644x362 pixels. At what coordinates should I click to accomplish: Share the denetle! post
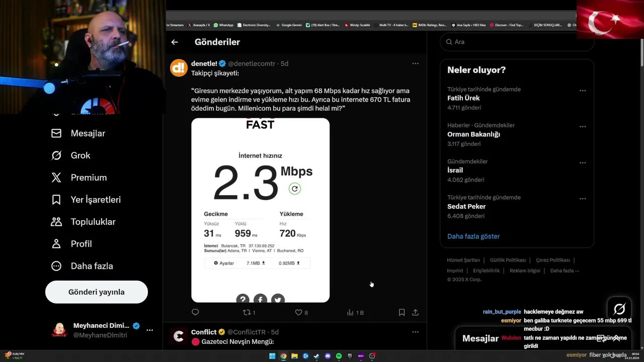[x=416, y=312]
